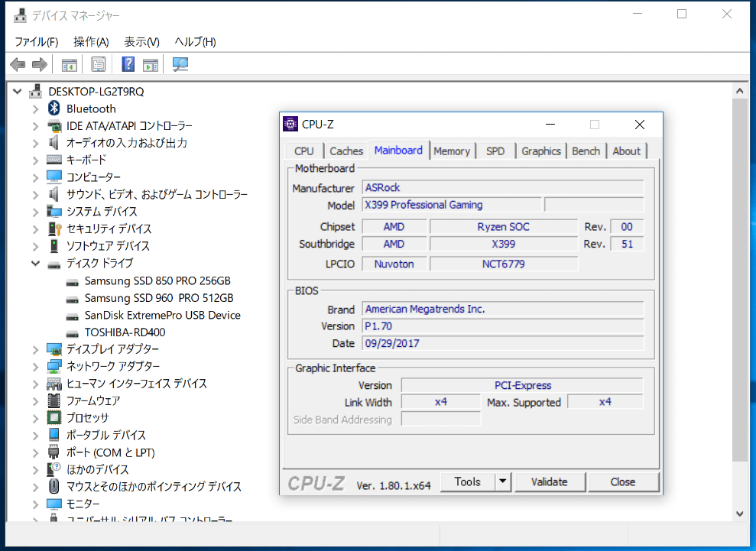
Task: Click the Device Manager title bar icon
Action: tap(20, 15)
